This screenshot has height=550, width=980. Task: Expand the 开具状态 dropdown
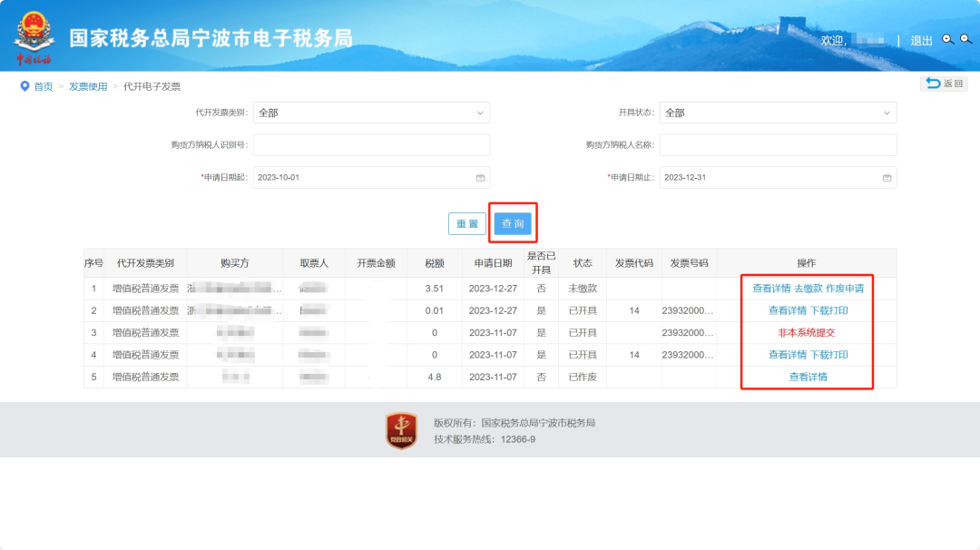pyautogui.click(x=779, y=113)
